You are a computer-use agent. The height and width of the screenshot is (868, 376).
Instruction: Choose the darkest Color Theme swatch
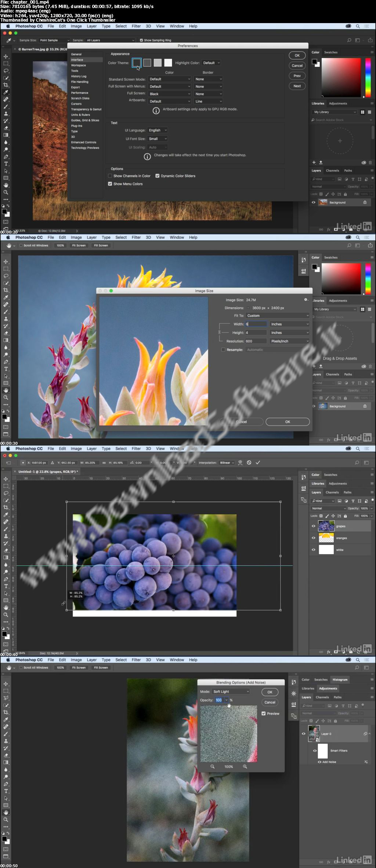pyautogui.click(x=137, y=63)
